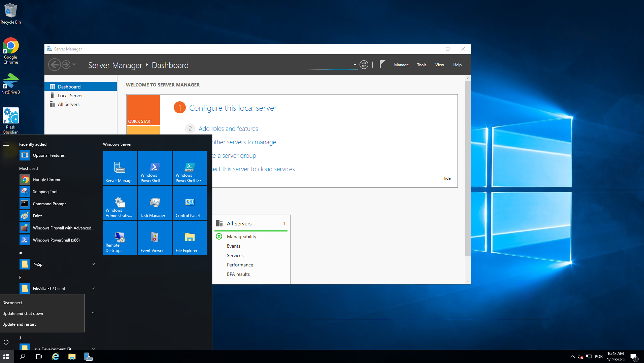Click Configure this local server link
This screenshot has height=363, width=644.
[x=233, y=108]
